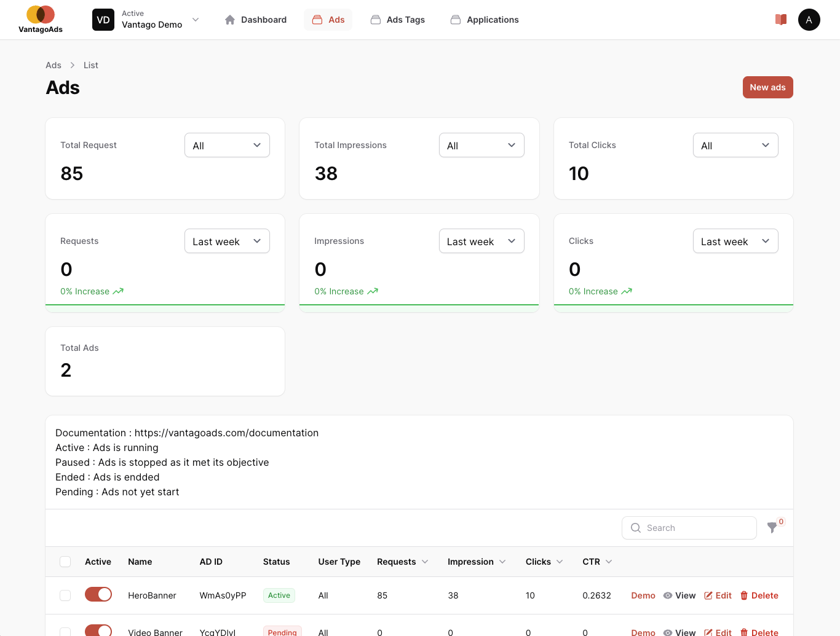The width and height of the screenshot is (840, 636).
Task: Check the Video Banner row checkbox
Action: click(65, 632)
